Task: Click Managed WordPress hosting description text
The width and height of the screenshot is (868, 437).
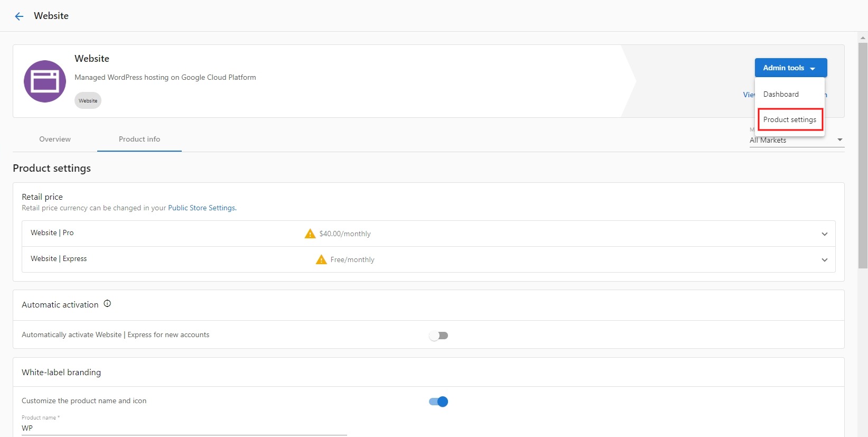Action: point(165,77)
